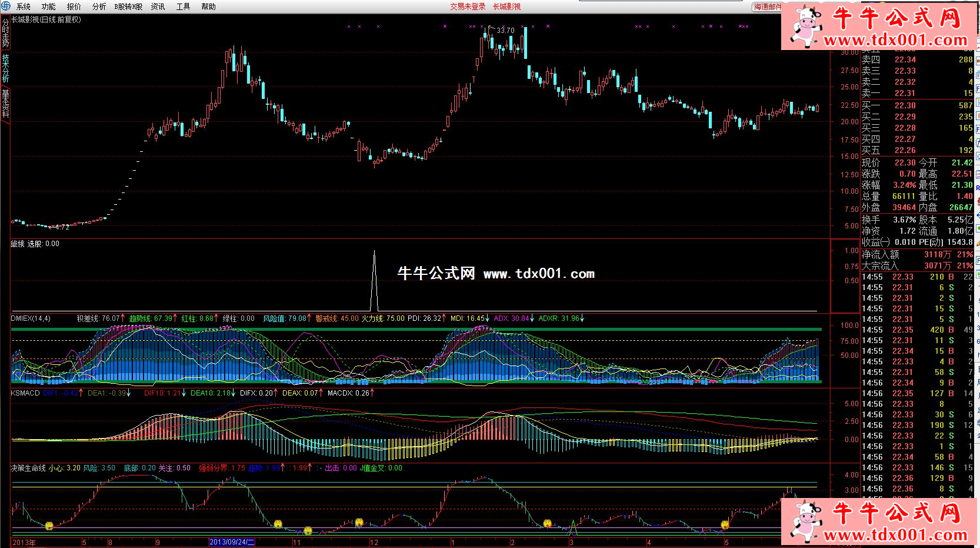Image resolution: width=980 pixels, height=548 pixels.
Task: Click the smiley marker at the rightmost month 5
Action: 725,524
